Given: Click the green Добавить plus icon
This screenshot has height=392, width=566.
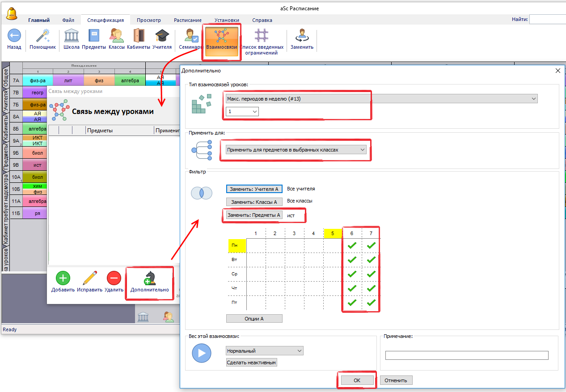Looking at the screenshot, I should tap(63, 278).
